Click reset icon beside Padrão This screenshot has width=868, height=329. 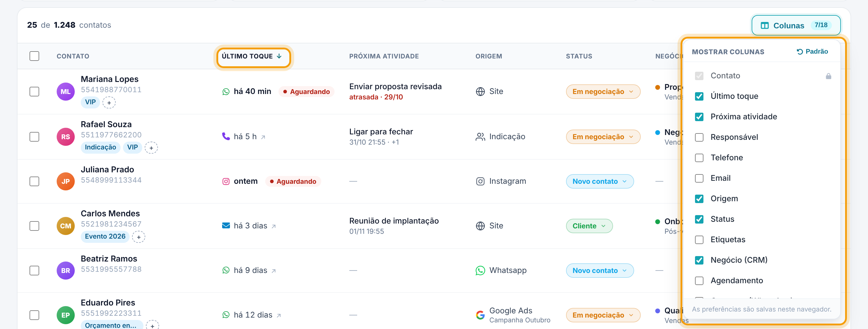tap(800, 52)
